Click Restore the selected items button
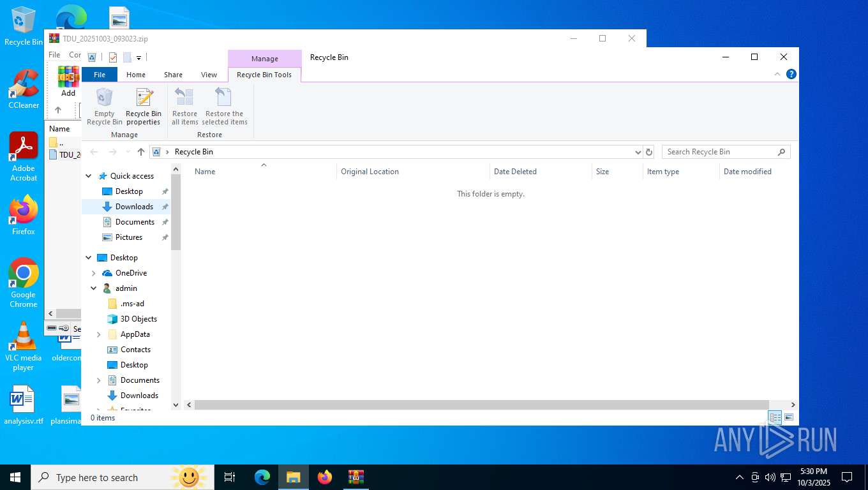 (225, 107)
